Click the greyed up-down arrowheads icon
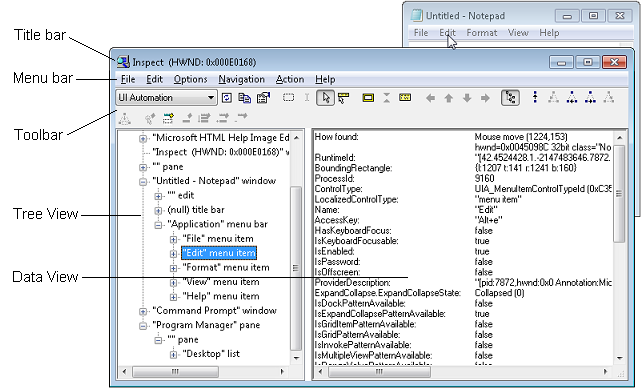This screenshot has height=390, width=642. click(x=387, y=98)
